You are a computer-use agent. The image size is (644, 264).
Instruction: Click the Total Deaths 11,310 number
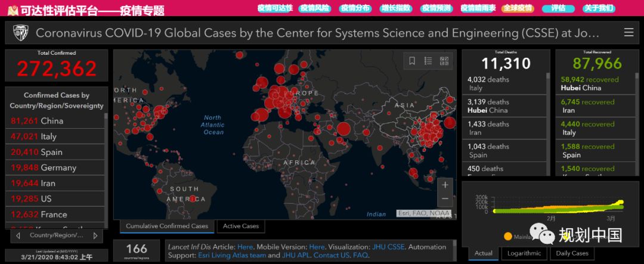click(x=506, y=64)
